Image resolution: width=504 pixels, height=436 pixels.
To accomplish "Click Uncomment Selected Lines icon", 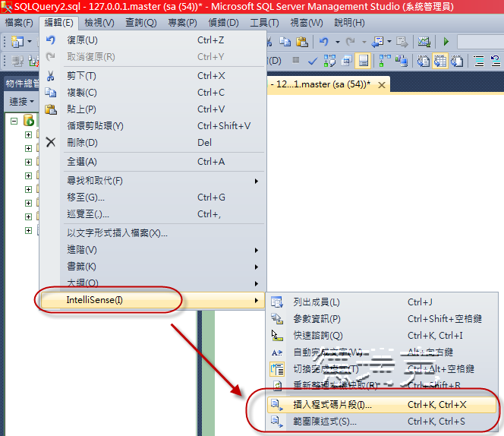I will tap(496, 61).
